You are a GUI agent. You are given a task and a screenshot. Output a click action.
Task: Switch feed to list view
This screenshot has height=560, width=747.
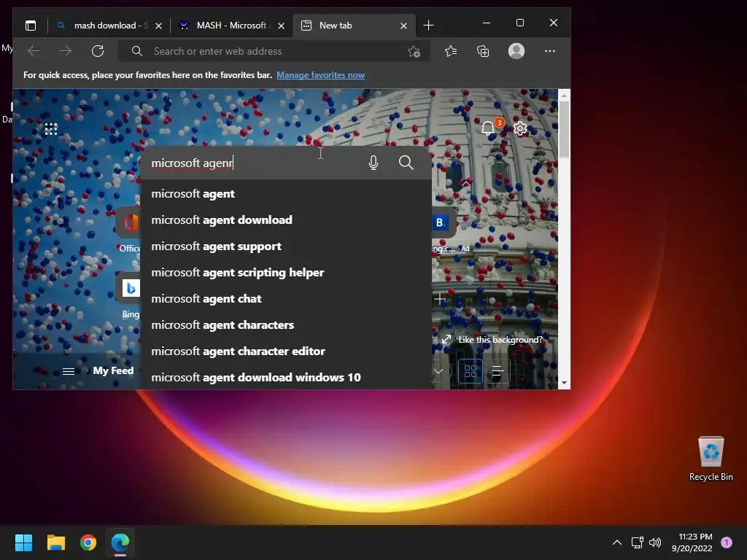click(498, 371)
